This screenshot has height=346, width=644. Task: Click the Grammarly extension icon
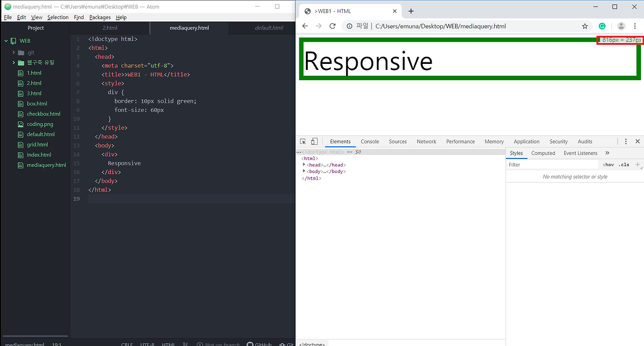coord(602,26)
